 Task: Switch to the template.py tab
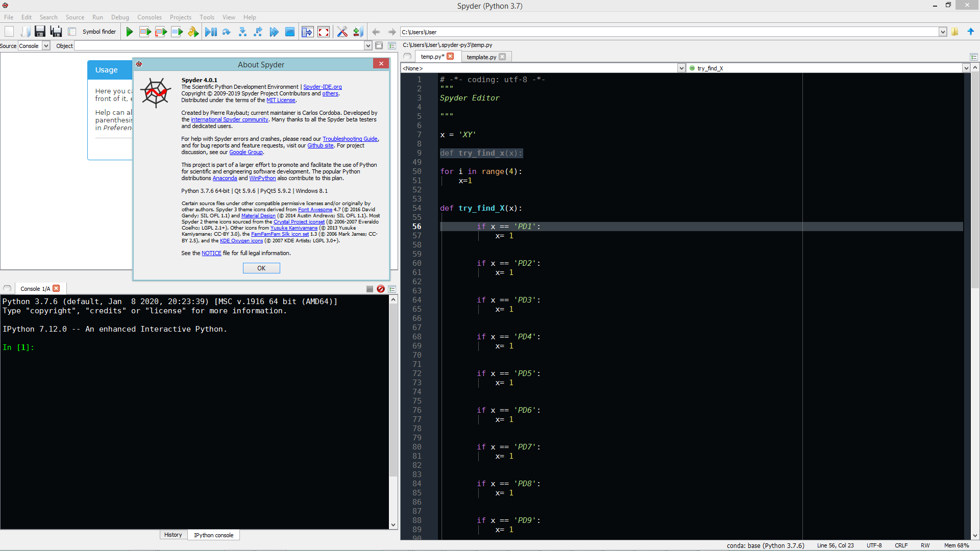coord(481,57)
